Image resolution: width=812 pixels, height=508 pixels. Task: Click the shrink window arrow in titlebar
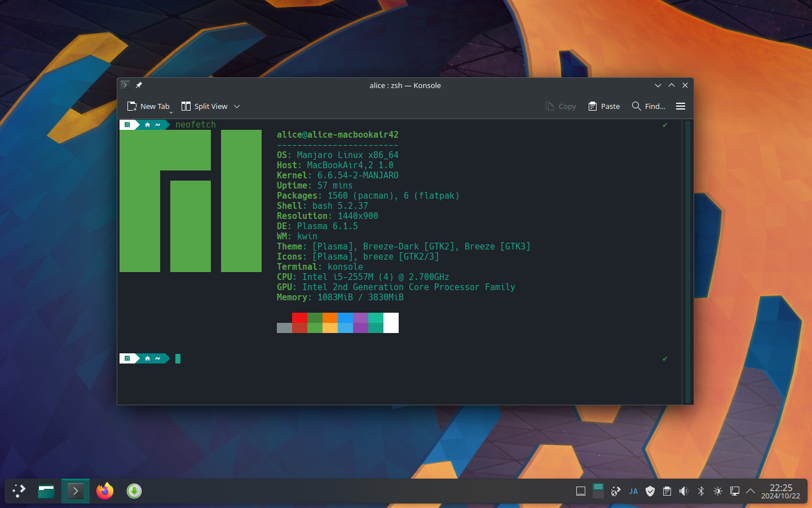coord(658,85)
